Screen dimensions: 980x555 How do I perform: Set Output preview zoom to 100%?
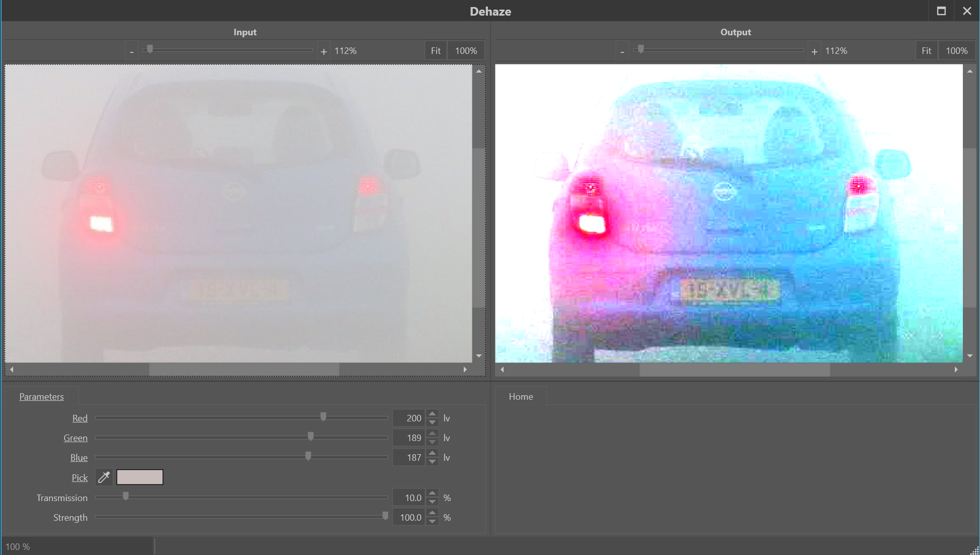coord(956,51)
